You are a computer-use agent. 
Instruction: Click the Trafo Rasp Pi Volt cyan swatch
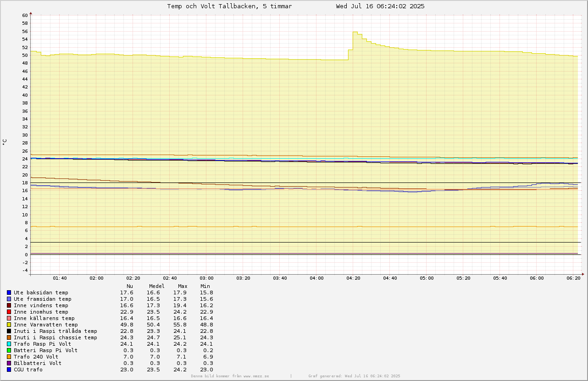point(9,344)
